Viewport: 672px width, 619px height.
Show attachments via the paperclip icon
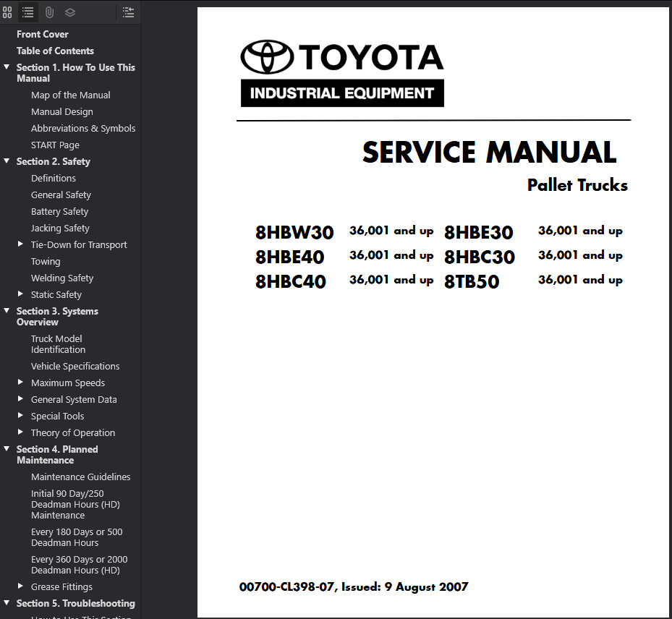[x=49, y=12]
